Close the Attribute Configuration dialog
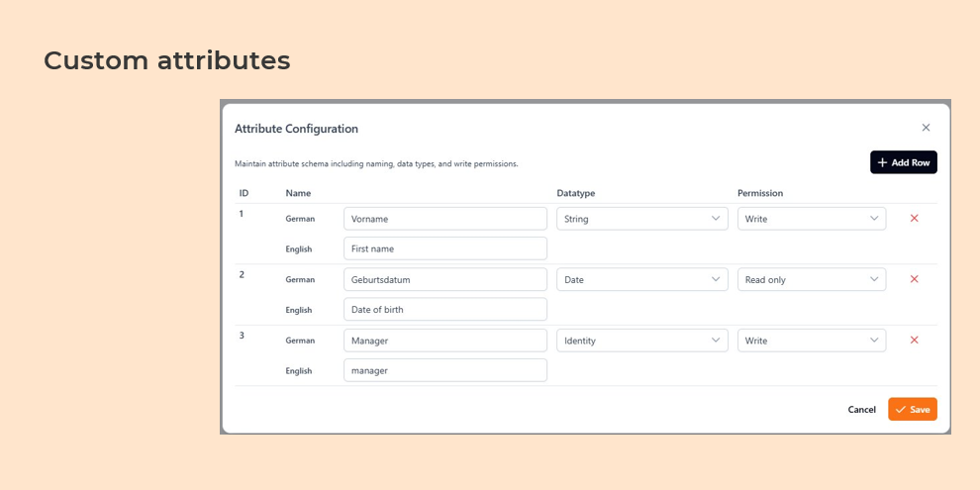 pos(926,128)
